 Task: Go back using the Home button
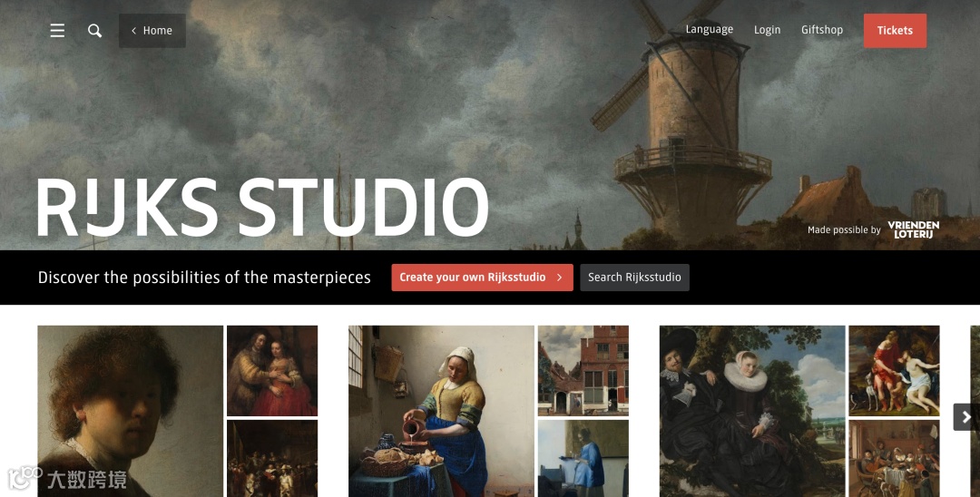152,31
